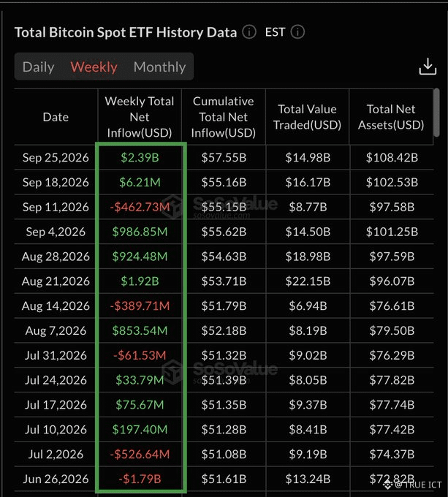Click the -$1.79B outflow for Jun 26
The width and height of the screenshot is (448, 497).
click(x=140, y=479)
